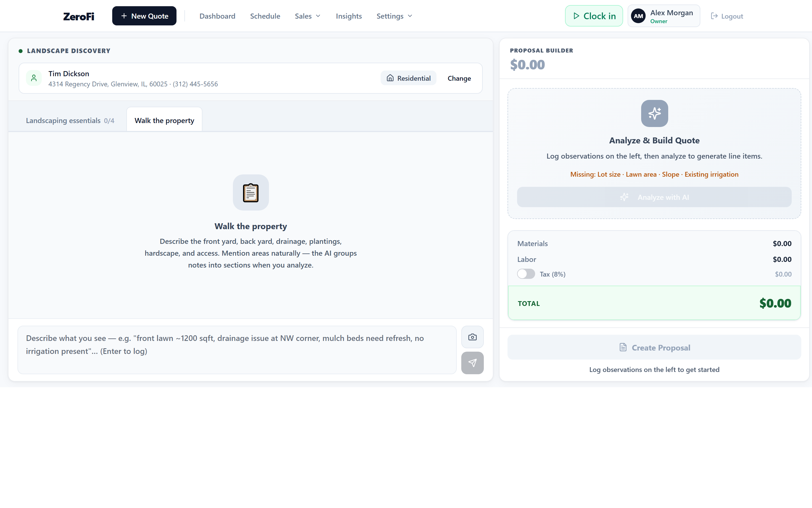This screenshot has height=508, width=812.
Task: Click the paper-plane send button
Action: 472,363
